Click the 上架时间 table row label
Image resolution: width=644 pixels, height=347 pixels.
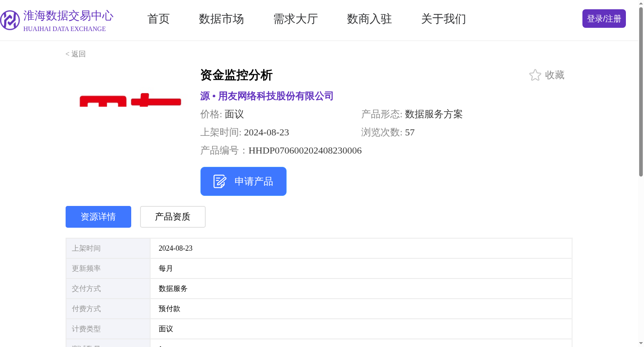pos(87,248)
